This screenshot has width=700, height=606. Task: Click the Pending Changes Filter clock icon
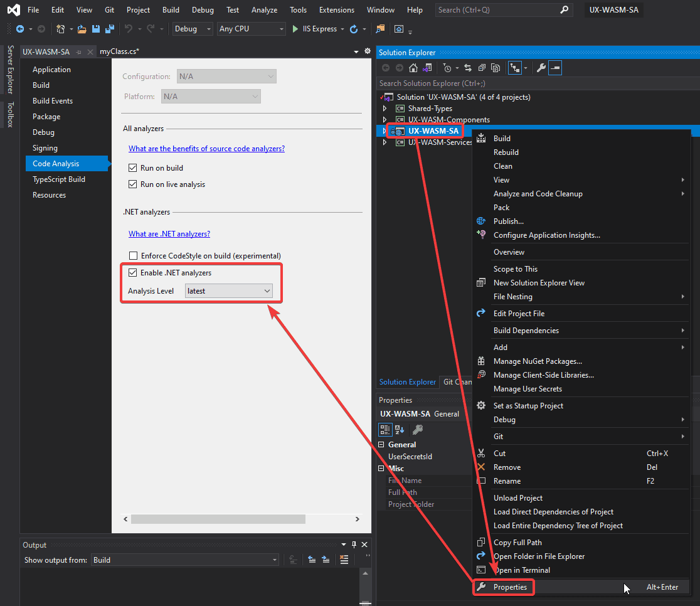click(447, 68)
